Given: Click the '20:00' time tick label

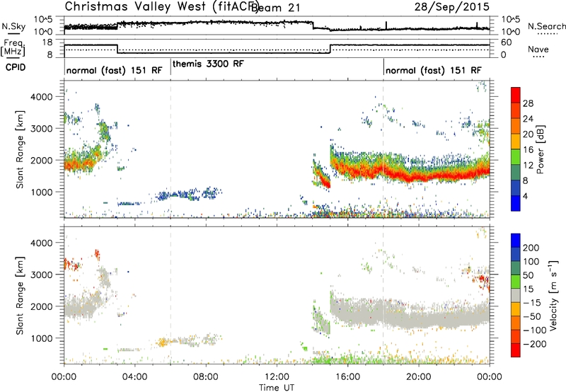Looking at the screenshot, I should (x=418, y=377).
